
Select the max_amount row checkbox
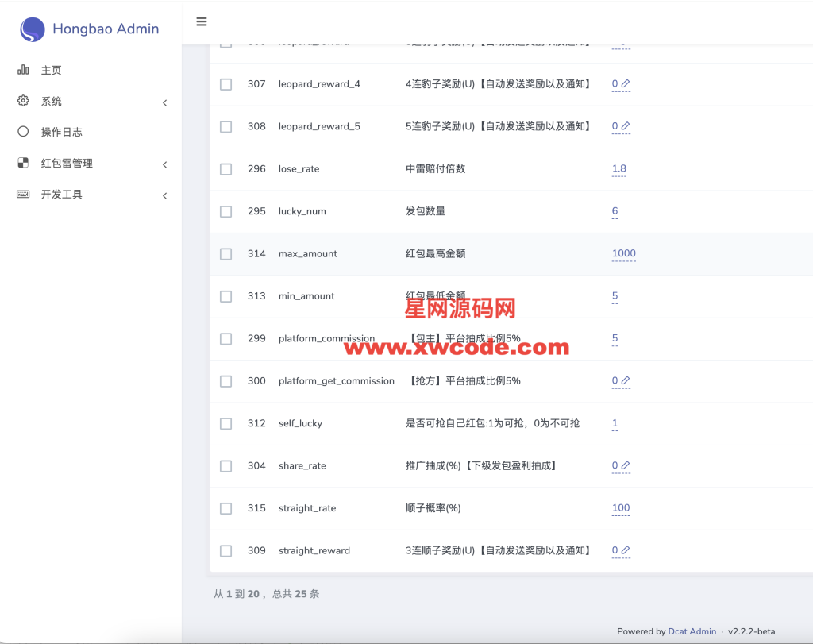click(226, 254)
